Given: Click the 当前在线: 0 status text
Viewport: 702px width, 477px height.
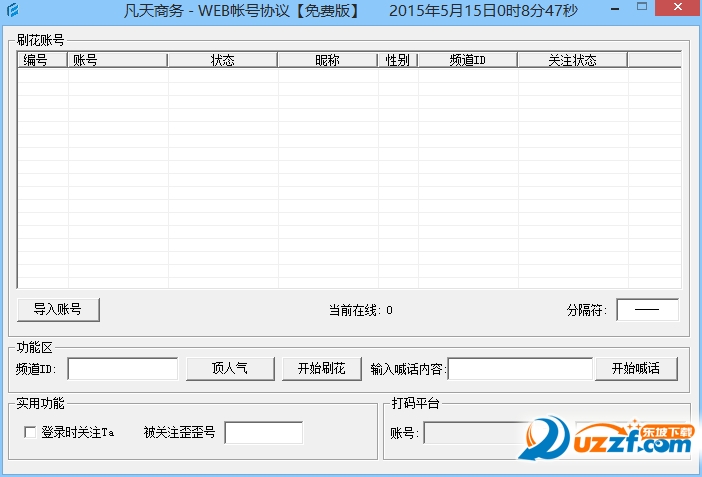Looking at the screenshot, I should [x=361, y=310].
